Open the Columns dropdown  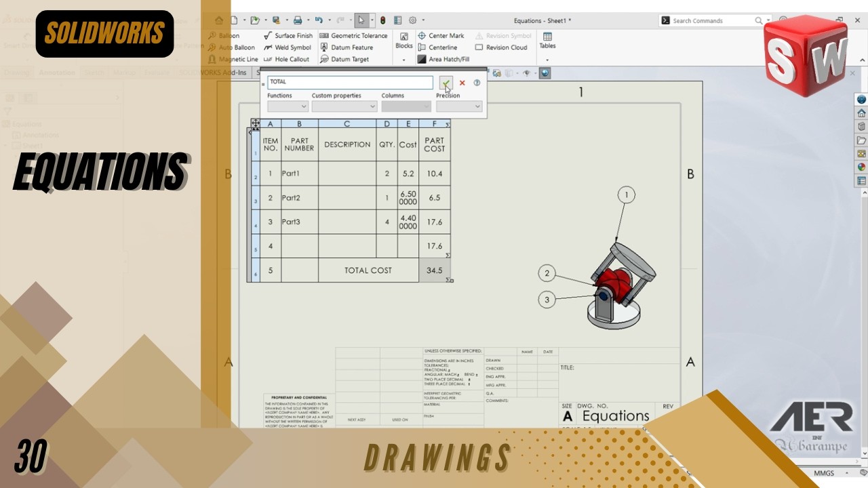406,106
